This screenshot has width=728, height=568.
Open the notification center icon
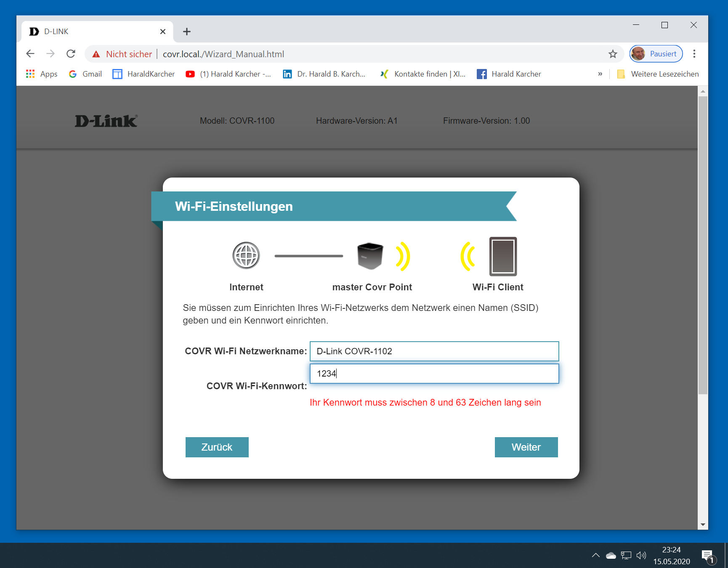708,556
